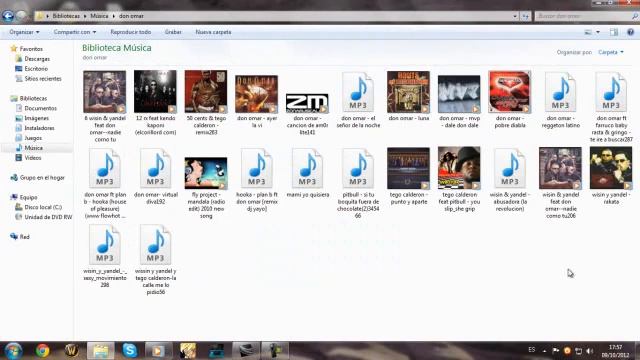The height and width of the screenshot is (360, 640).
Task: Go back with the Back arrow button
Action: click(8, 16)
